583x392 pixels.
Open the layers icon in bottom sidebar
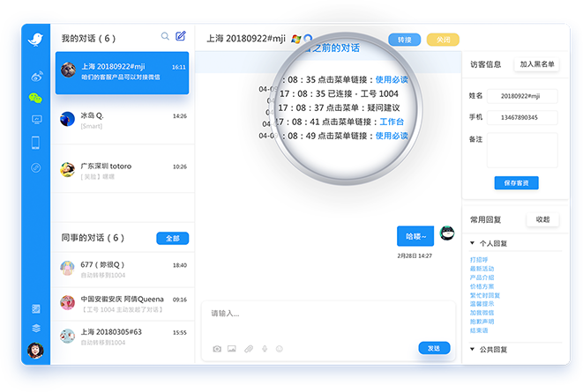[x=36, y=328]
